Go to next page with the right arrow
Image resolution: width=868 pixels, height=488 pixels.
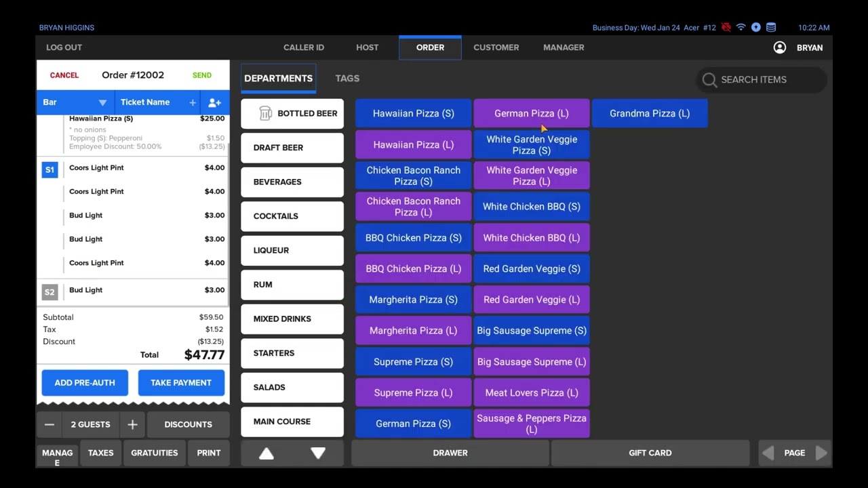(821, 453)
